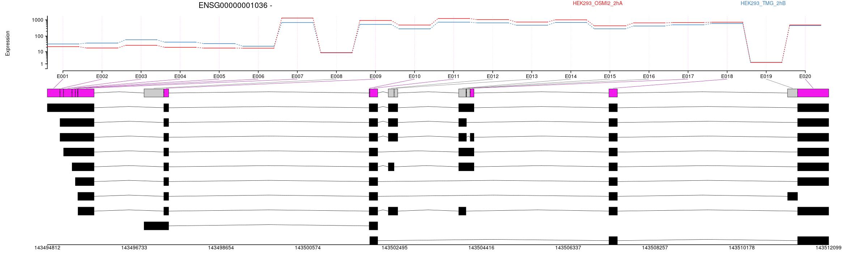Pick the E005 exon label
This screenshot has width=868, height=253.
point(219,77)
